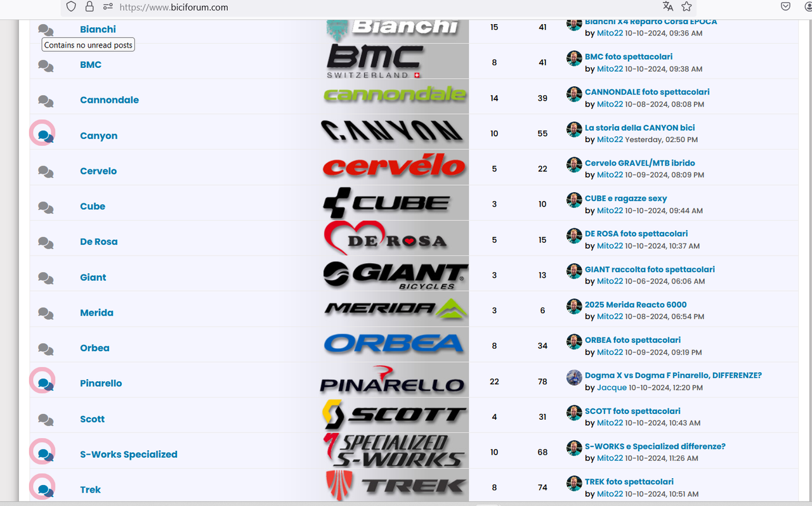Open Jacque's user profile link
This screenshot has width=812, height=506.
coord(612,387)
